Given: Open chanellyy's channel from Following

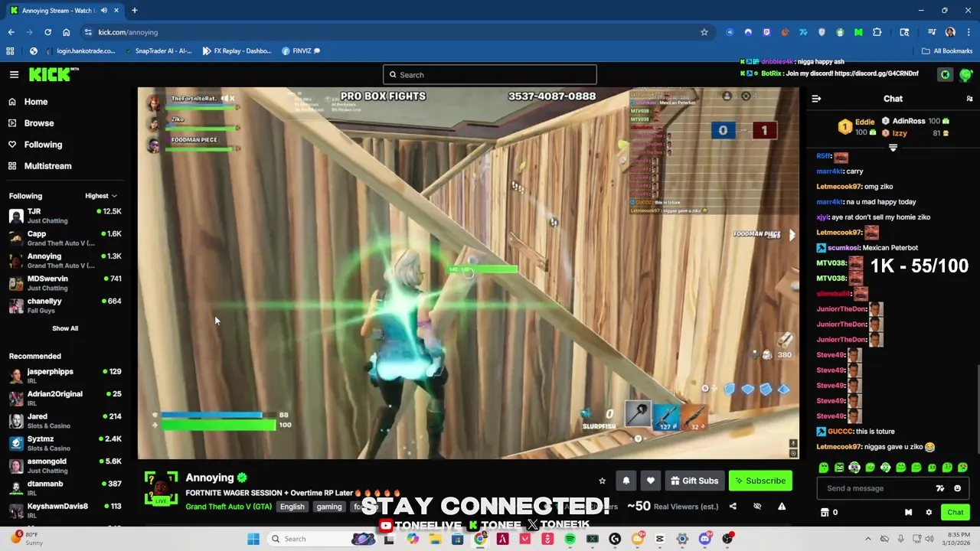Looking at the screenshot, I should (x=65, y=305).
